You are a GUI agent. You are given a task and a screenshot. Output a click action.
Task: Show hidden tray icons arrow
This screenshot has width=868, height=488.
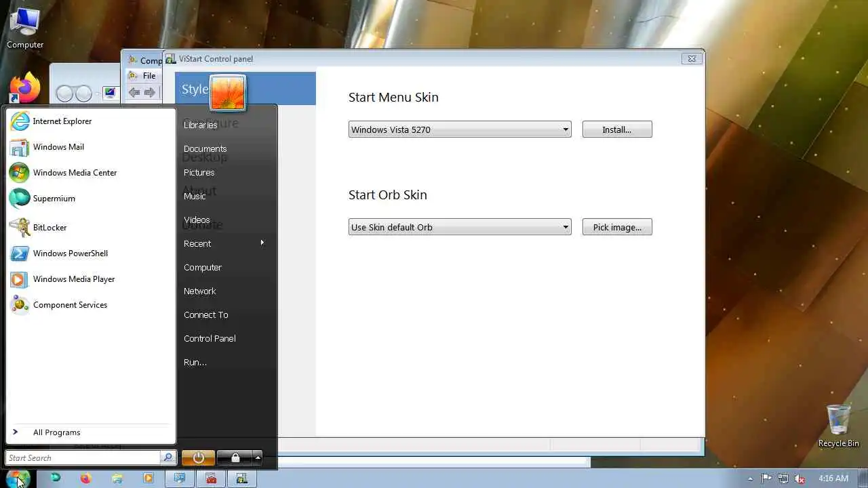(x=749, y=479)
